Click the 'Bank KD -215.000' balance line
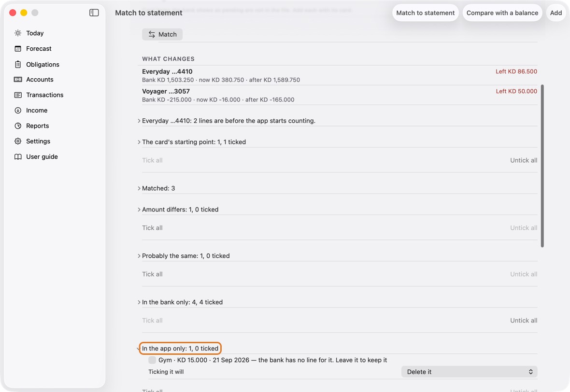The height and width of the screenshot is (392, 570). click(218, 99)
